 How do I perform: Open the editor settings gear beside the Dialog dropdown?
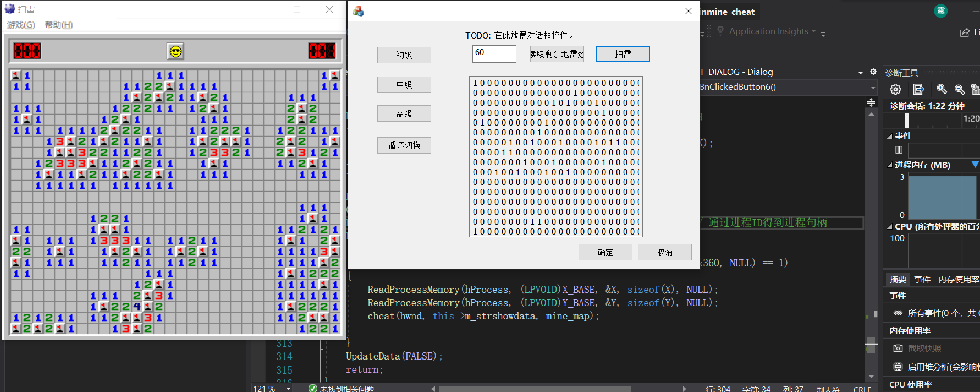click(873, 72)
